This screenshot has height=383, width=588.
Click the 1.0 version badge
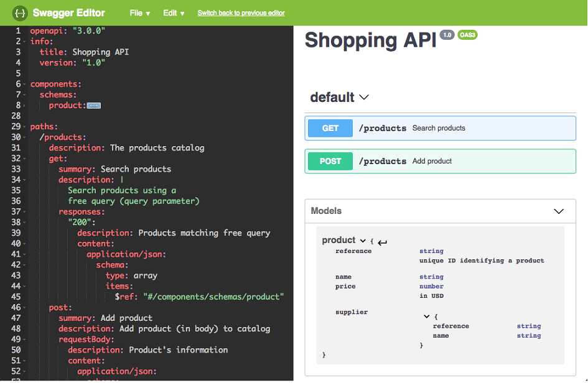(447, 35)
